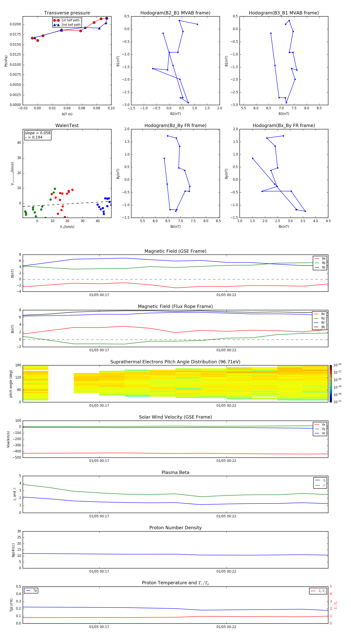This screenshot has height=644, width=351.
Task: Click the 'A(T·m)' x-axis label
Action: tap(67, 114)
